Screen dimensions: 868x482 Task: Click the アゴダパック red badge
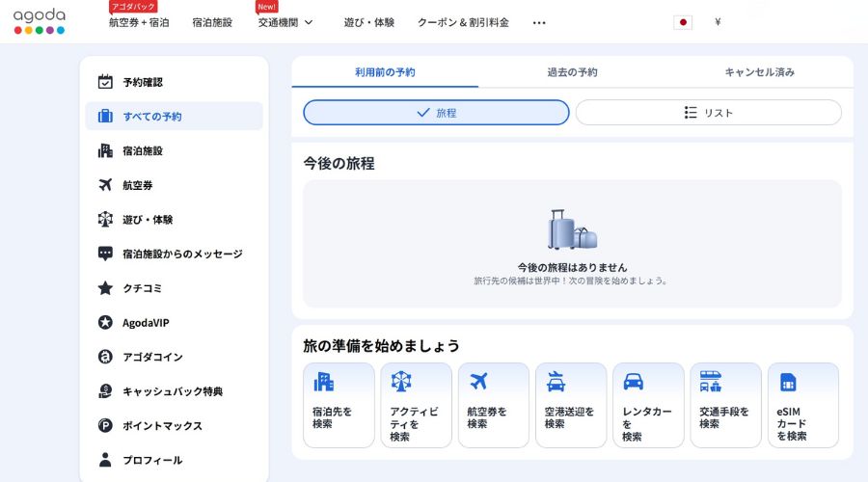[133, 7]
